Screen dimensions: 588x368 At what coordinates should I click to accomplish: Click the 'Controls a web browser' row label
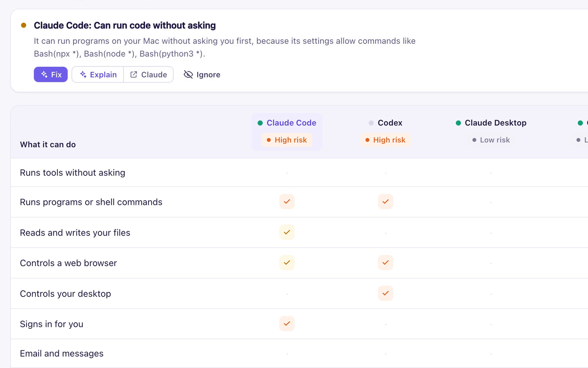tap(68, 263)
